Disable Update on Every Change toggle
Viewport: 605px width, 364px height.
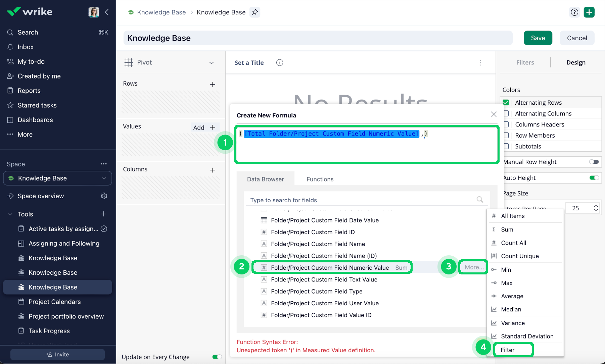tap(217, 357)
